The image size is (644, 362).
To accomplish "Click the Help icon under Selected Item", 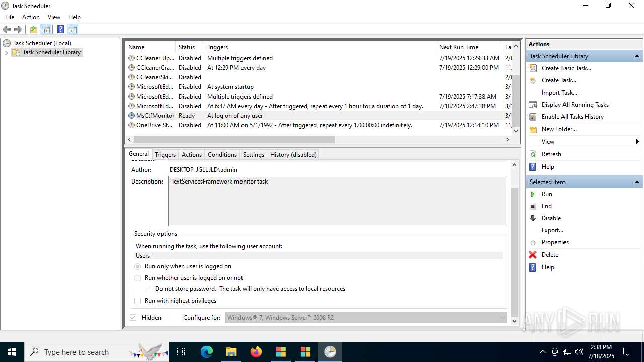I will click(533, 267).
